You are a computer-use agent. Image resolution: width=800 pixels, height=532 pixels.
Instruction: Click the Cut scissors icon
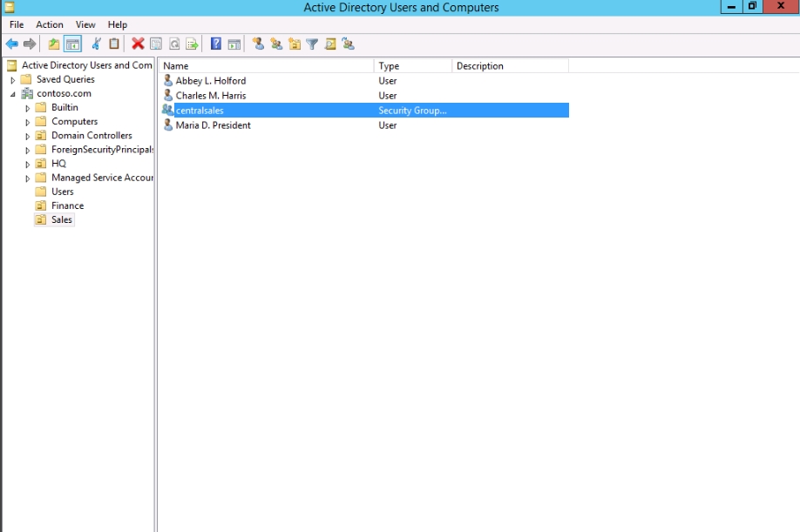pos(96,44)
